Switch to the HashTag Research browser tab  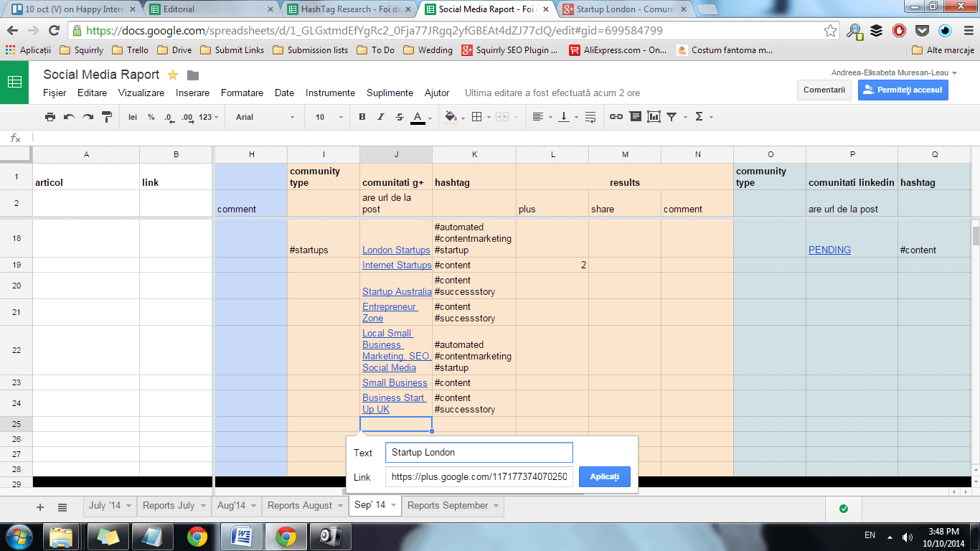coord(347,9)
